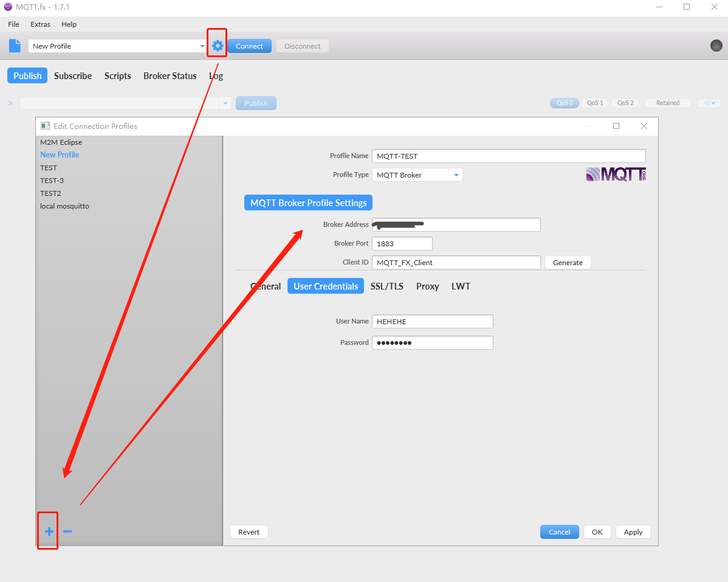Cancel the profile edits

coord(560,532)
